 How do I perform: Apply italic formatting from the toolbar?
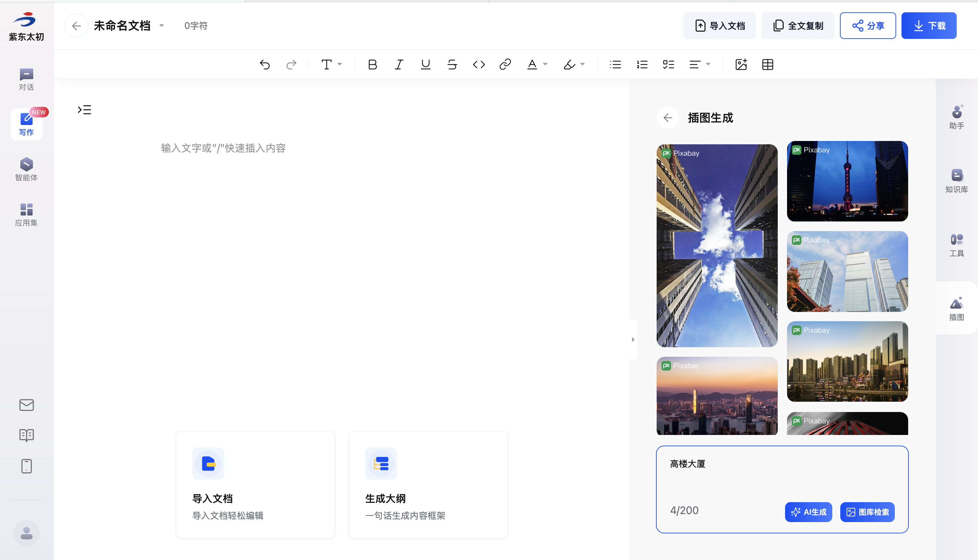pos(399,64)
